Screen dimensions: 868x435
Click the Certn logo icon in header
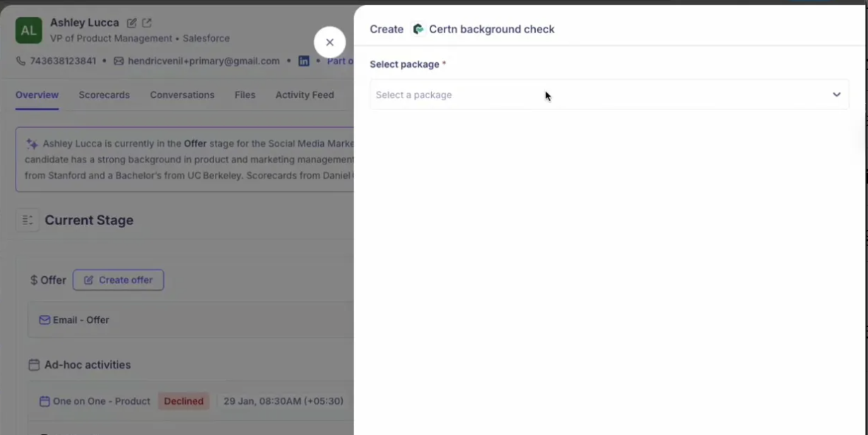click(418, 29)
